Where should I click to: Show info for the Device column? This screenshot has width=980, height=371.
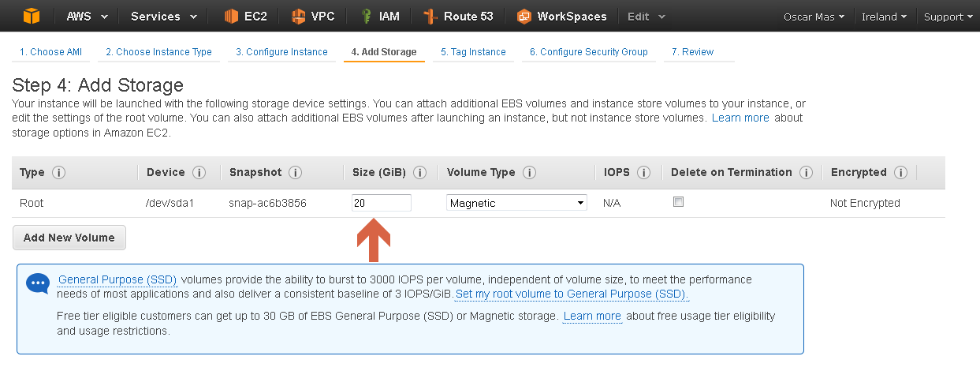[199, 173]
